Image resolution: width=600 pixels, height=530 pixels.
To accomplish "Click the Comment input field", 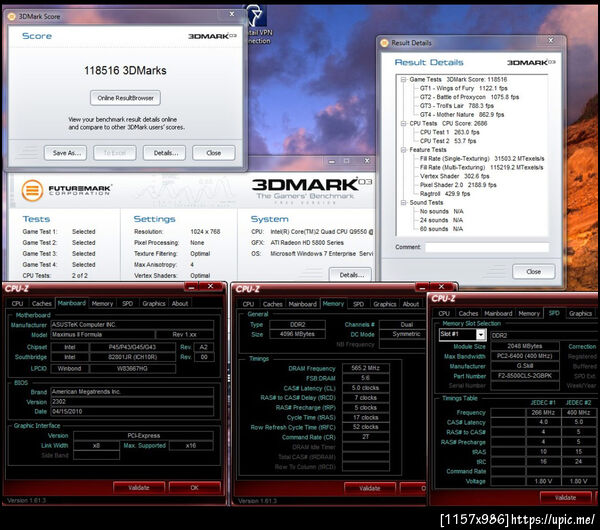I will 487,248.
